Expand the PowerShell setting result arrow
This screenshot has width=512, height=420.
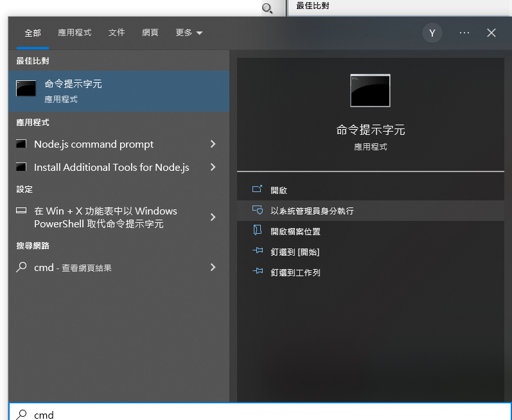pyautogui.click(x=213, y=217)
